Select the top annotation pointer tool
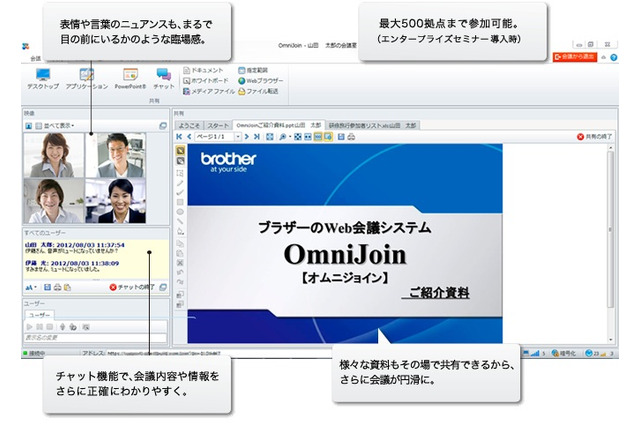 tap(180, 151)
